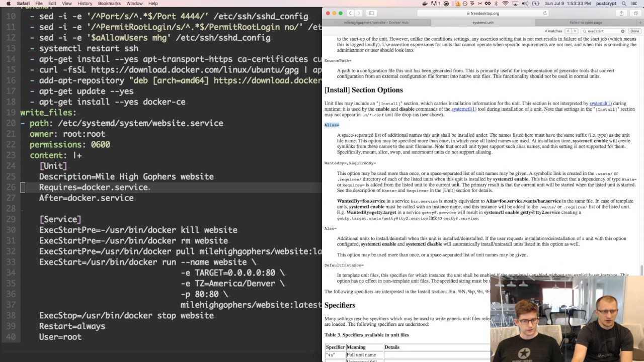The width and height of the screenshot is (644, 362).
Task: Follow the first systemd(1) link
Action: click(x=600, y=104)
